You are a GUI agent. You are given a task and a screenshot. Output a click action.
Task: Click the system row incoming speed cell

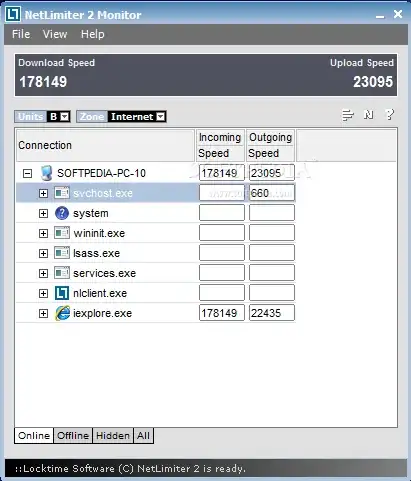point(222,213)
